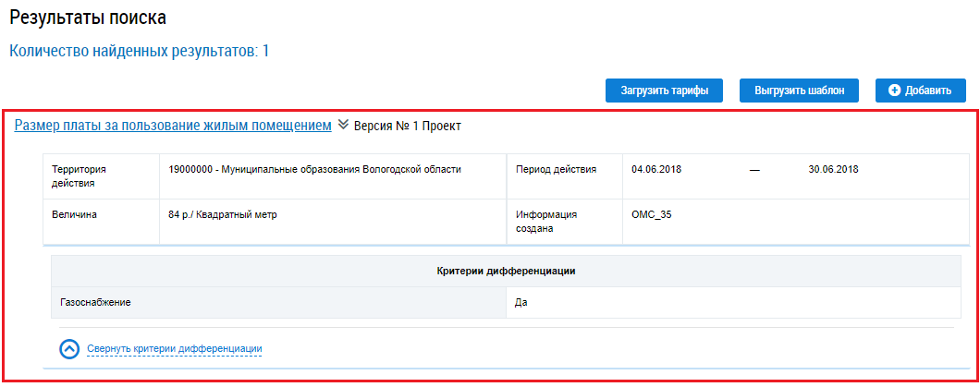Open the Размер платы за пользование жилым помещением link

(x=173, y=126)
